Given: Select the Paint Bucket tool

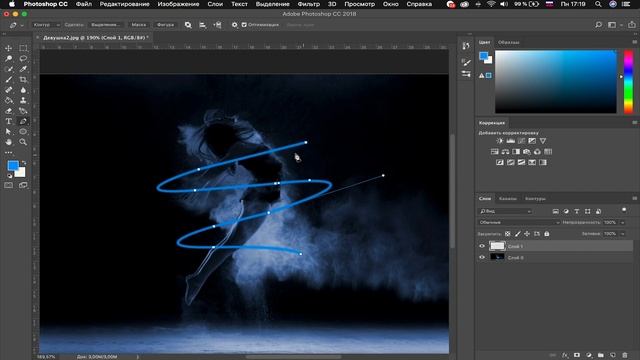Looking at the screenshot, I should point(9,100).
